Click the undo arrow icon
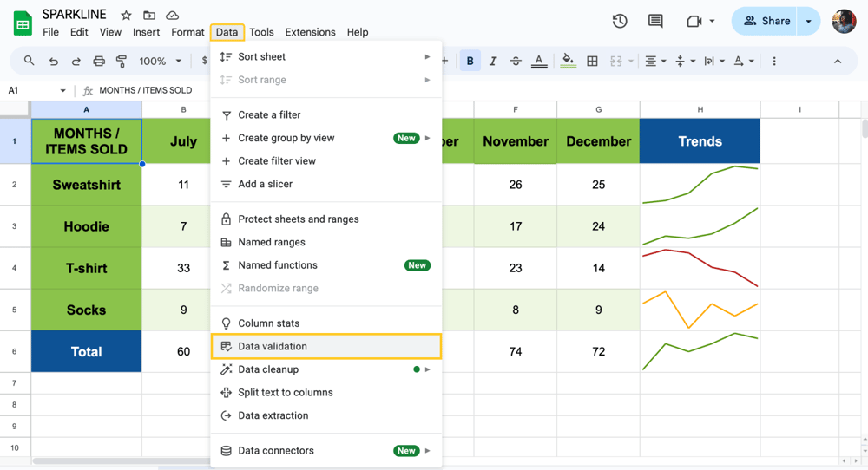This screenshot has height=470, width=868. tap(54, 62)
